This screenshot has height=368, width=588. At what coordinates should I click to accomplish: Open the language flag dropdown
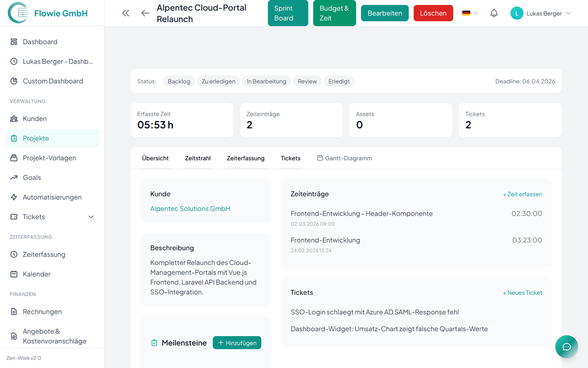click(x=470, y=13)
